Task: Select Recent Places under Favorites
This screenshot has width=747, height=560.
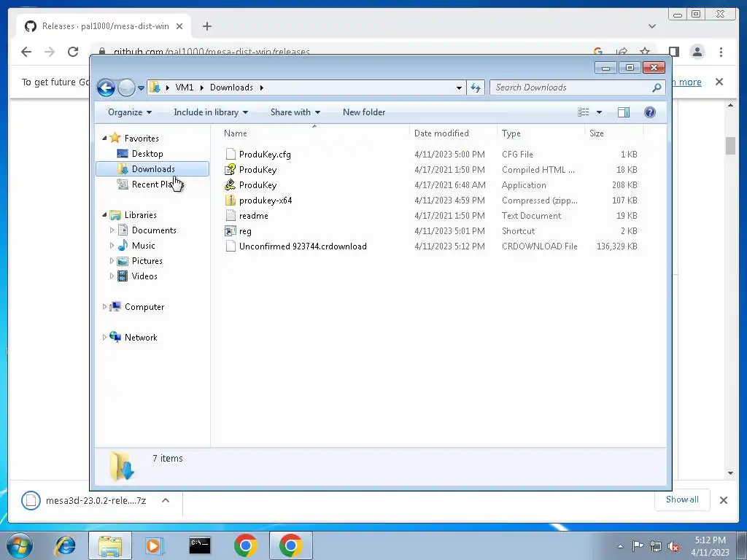Action: (x=150, y=184)
